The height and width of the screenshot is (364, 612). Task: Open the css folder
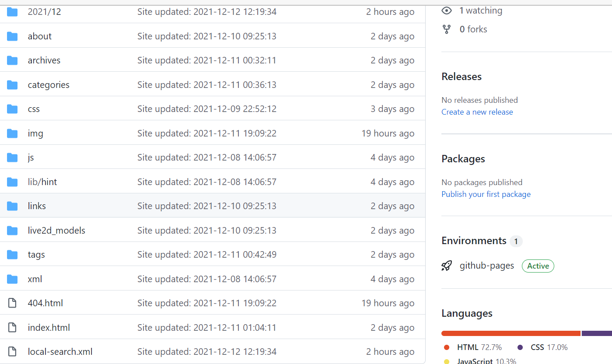click(x=34, y=109)
